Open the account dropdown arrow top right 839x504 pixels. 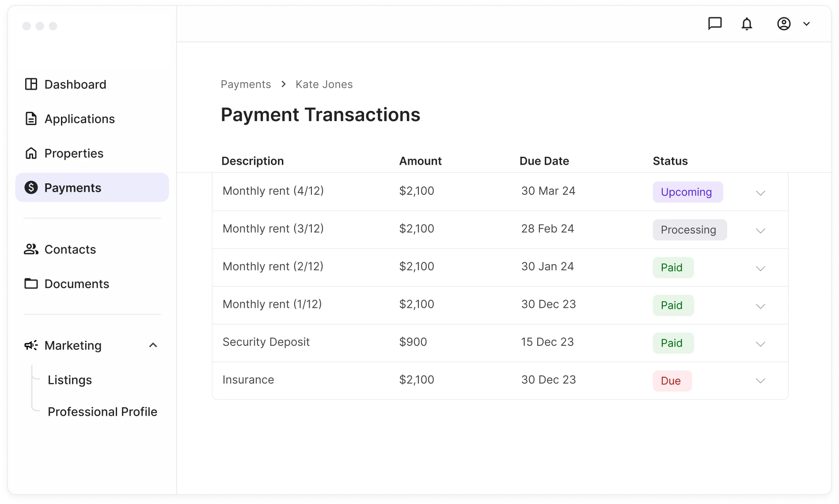pyautogui.click(x=807, y=23)
